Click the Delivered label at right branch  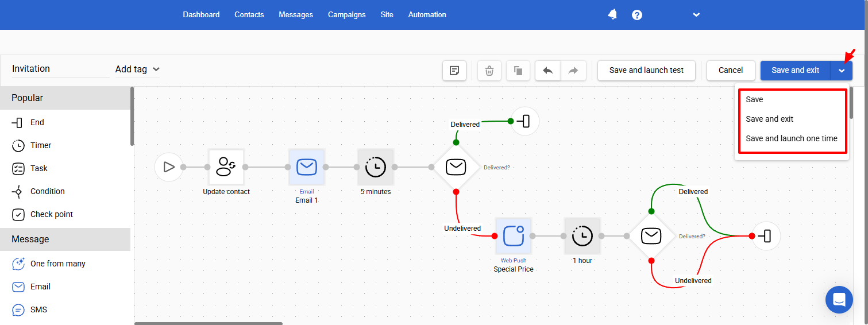click(x=693, y=192)
